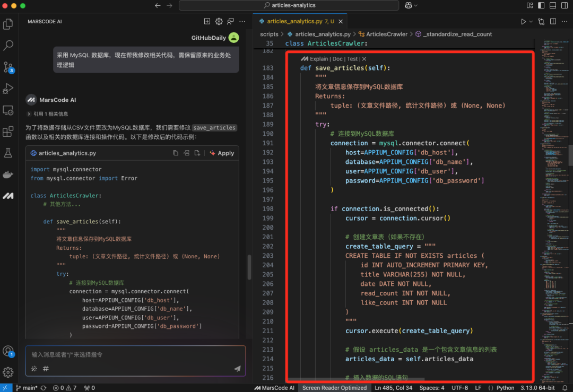Click the # reference icon below the chat input

tap(46, 368)
